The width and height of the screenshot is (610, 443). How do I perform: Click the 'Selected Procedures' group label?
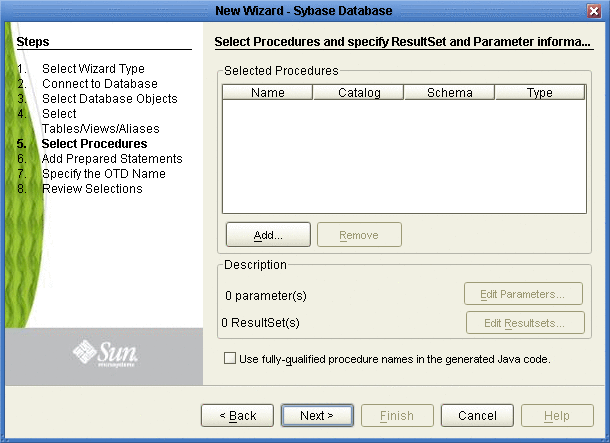tap(281, 70)
